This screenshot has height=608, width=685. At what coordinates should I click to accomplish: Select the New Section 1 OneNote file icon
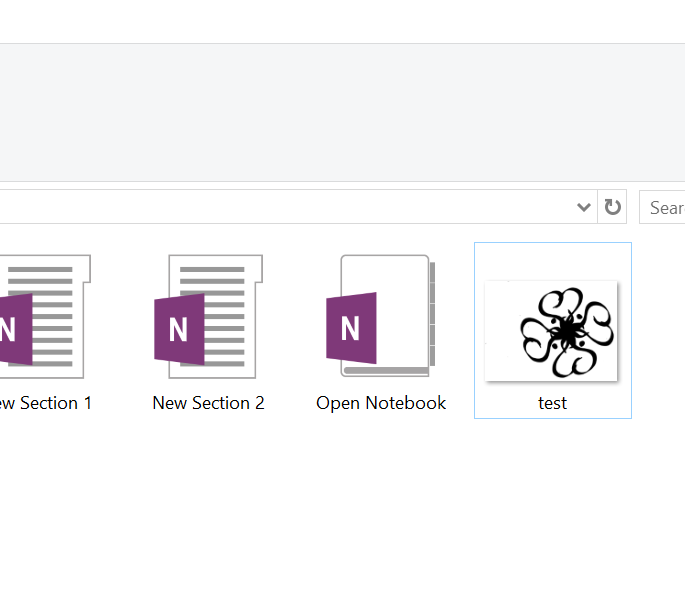pos(44,316)
